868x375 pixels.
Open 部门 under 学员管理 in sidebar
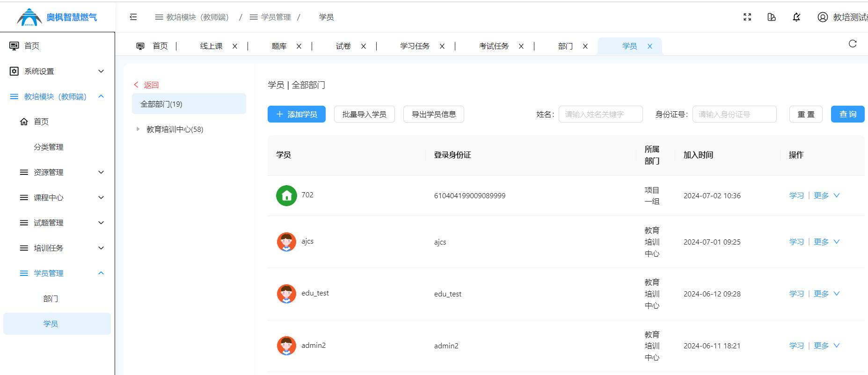[51, 298]
